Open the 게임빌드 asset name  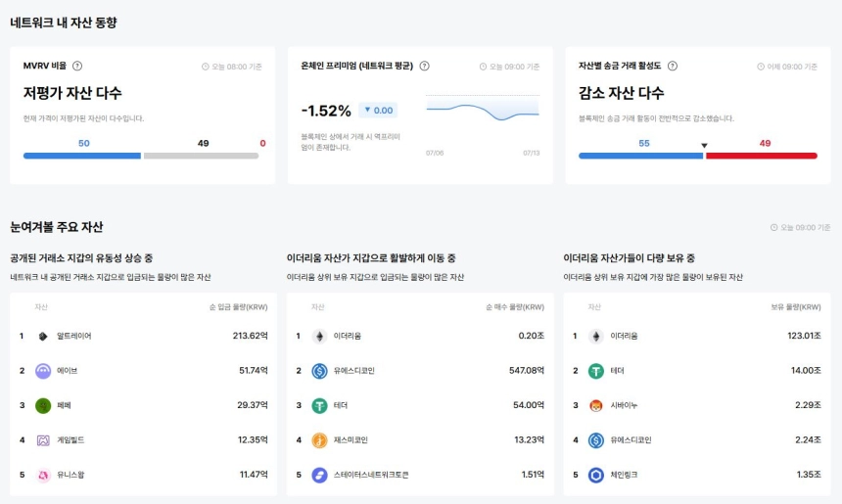[x=70, y=440]
